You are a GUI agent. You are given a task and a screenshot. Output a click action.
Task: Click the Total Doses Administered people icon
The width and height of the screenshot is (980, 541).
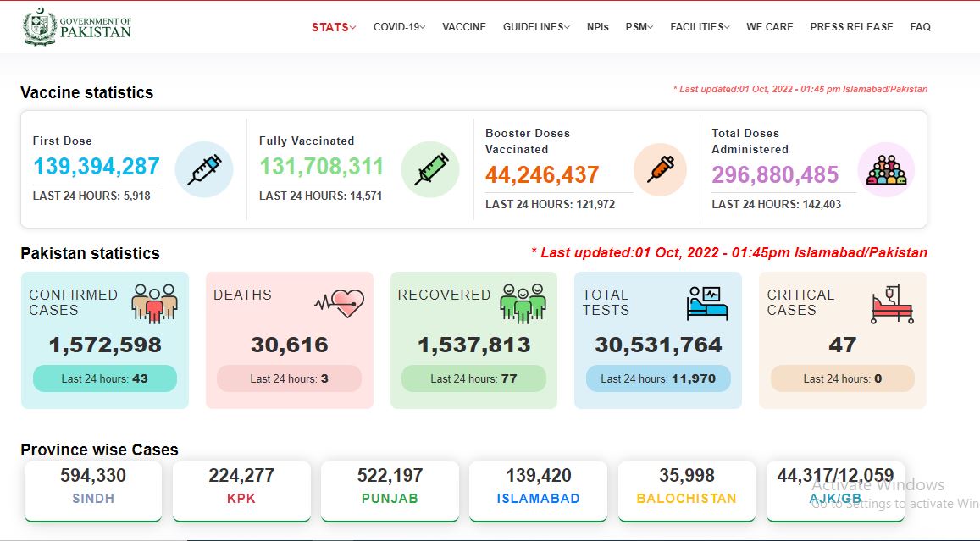click(x=886, y=170)
